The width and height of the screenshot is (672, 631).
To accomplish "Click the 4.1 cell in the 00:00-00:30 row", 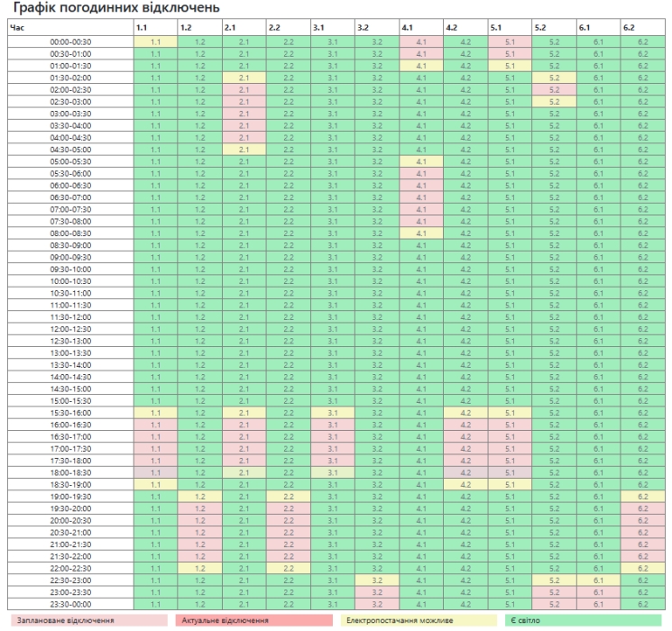I will point(421,41).
